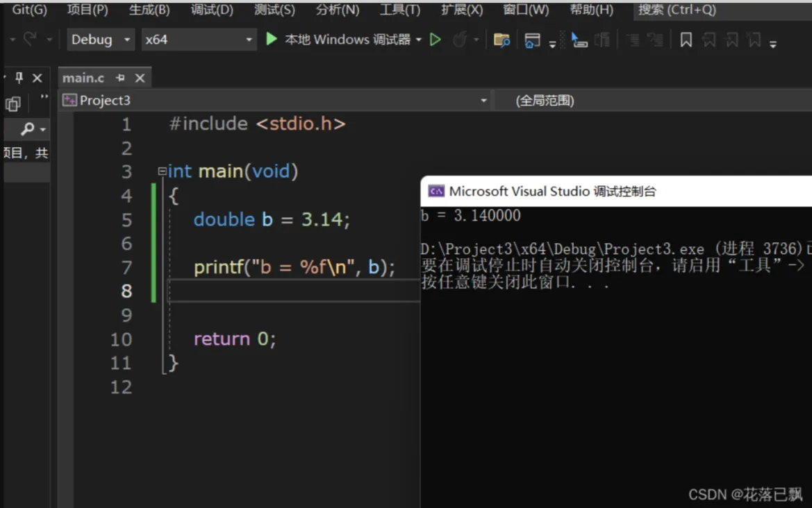Click the debug console title bar
This screenshot has width=812, height=508.
[616, 191]
